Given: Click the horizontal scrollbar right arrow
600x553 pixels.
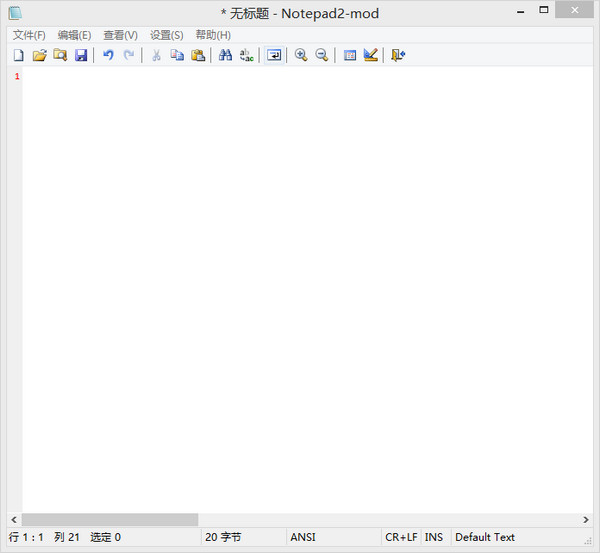Looking at the screenshot, I should pos(586,520).
